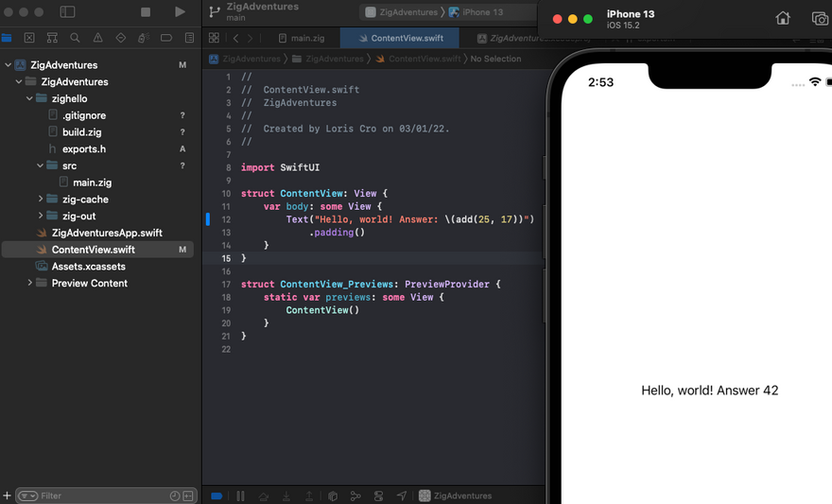Toggle source-controlled files filter in navigator
The height and width of the screenshot is (504, 832).
click(188, 495)
